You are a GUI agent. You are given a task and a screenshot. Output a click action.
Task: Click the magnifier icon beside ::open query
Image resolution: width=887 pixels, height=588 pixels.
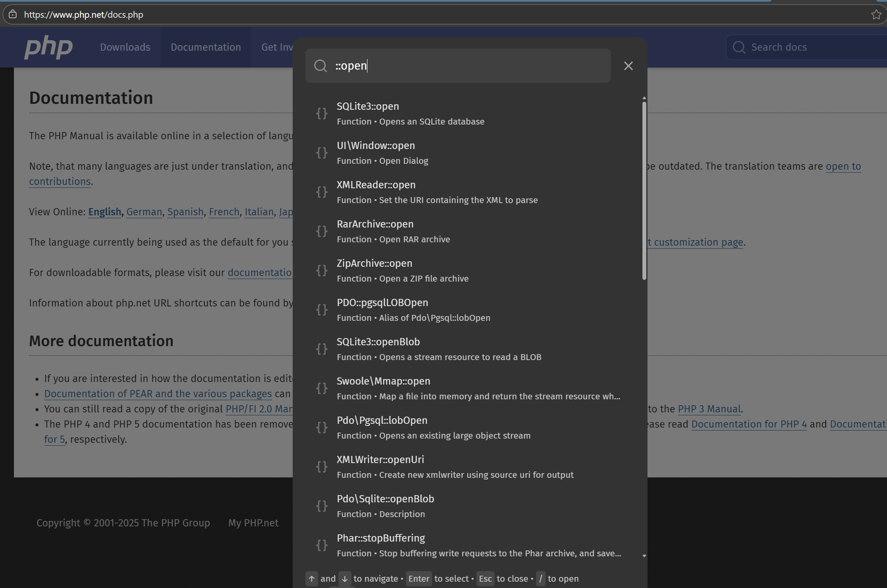pos(321,66)
